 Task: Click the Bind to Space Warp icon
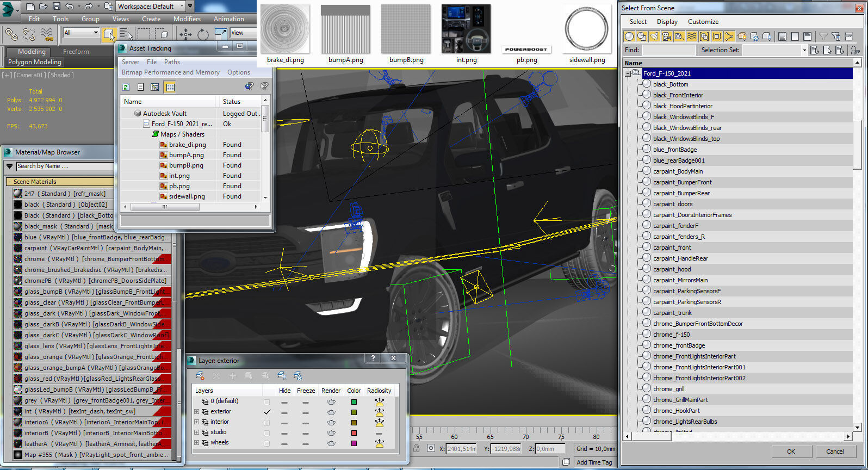[47, 34]
